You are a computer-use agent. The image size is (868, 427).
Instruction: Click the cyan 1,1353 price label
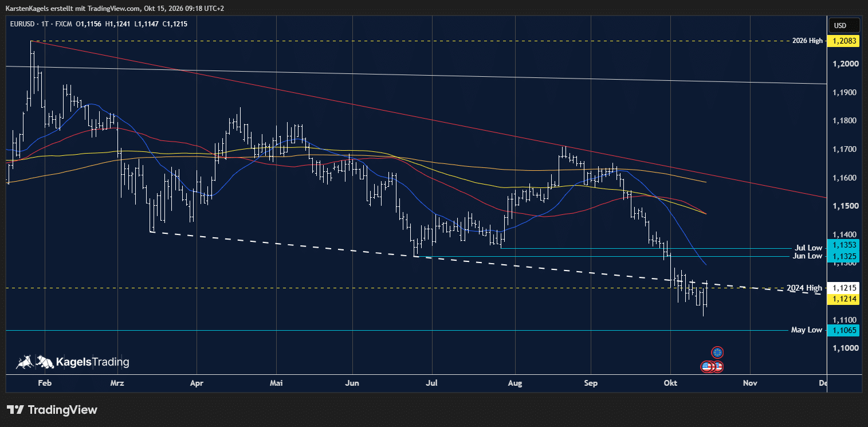click(844, 245)
